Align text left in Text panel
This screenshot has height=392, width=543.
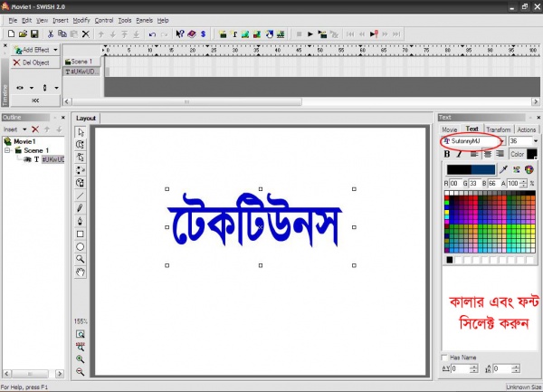pyautogui.click(x=474, y=154)
